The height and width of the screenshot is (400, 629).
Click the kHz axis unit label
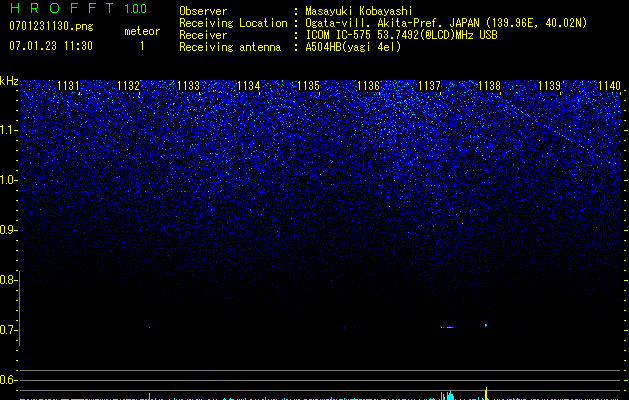click(x=9, y=81)
